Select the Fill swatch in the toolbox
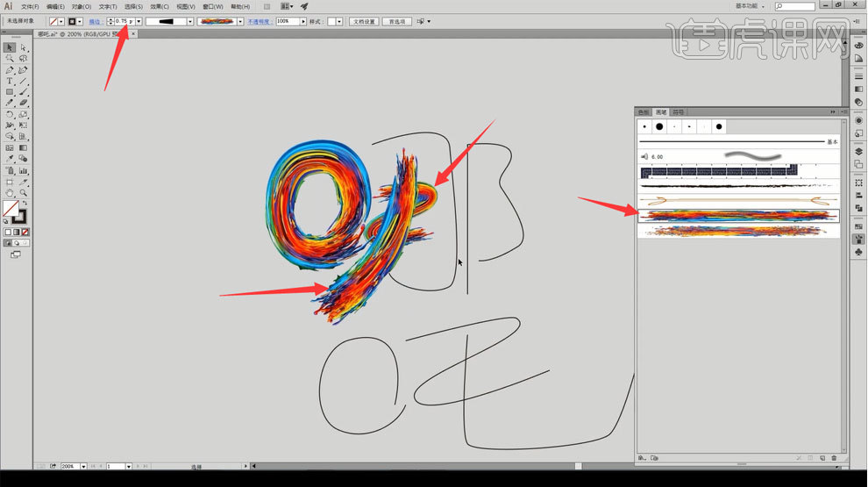This screenshot has width=868, height=487. click(x=11, y=208)
